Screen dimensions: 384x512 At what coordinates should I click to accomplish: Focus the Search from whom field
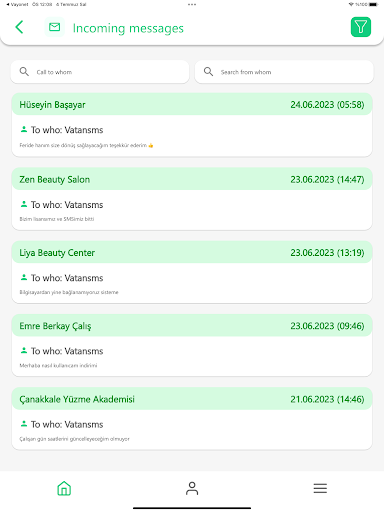(x=284, y=72)
